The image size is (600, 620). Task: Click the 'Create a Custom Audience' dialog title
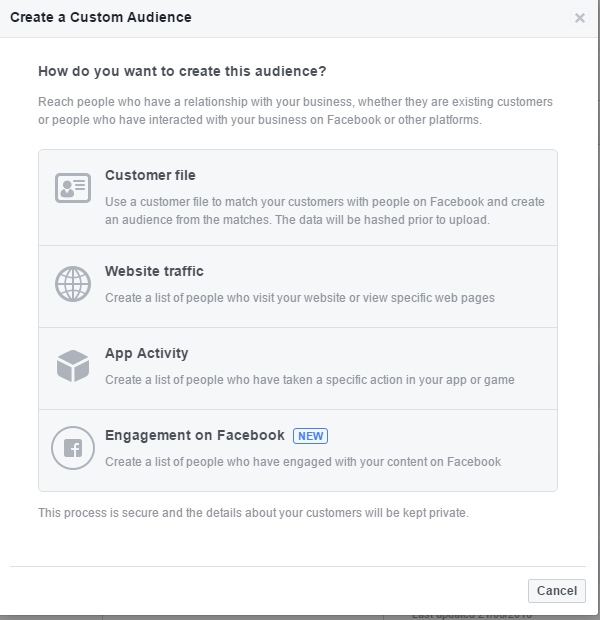coord(100,17)
